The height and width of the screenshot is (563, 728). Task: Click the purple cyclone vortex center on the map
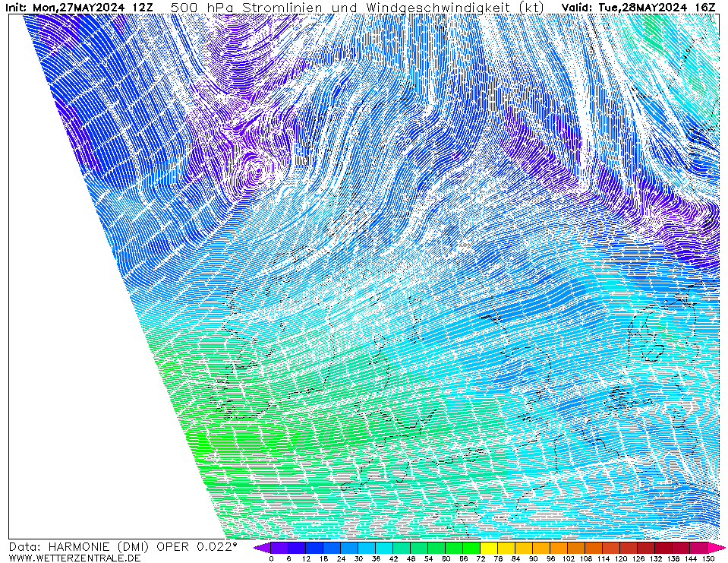point(258,172)
